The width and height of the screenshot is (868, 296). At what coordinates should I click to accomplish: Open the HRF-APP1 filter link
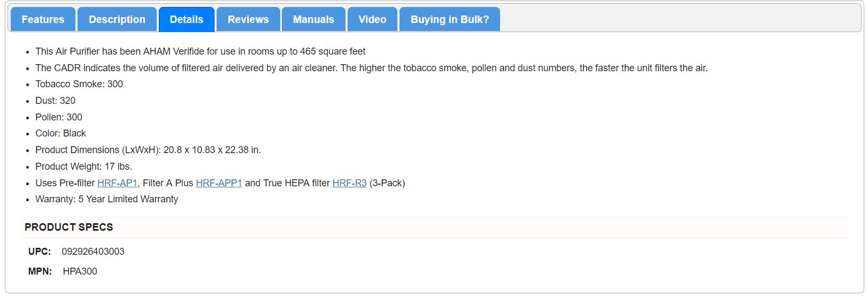tap(219, 183)
